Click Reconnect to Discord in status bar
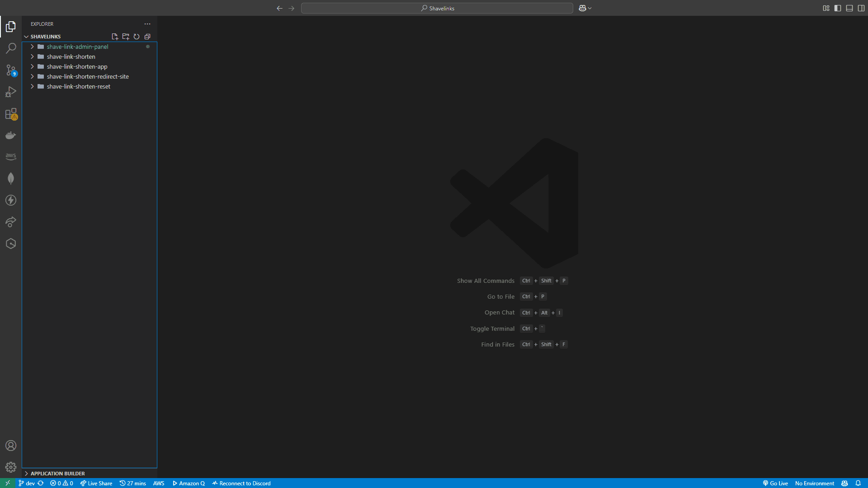 (x=241, y=483)
